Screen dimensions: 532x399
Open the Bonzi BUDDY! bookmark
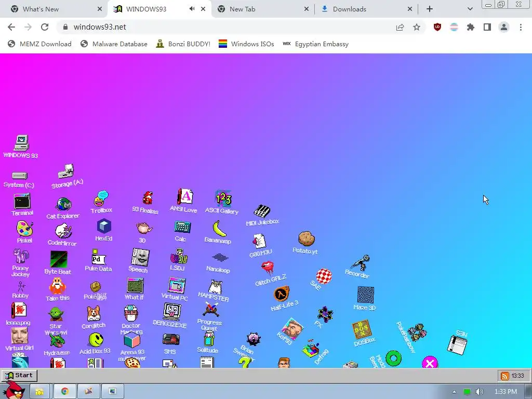click(183, 44)
